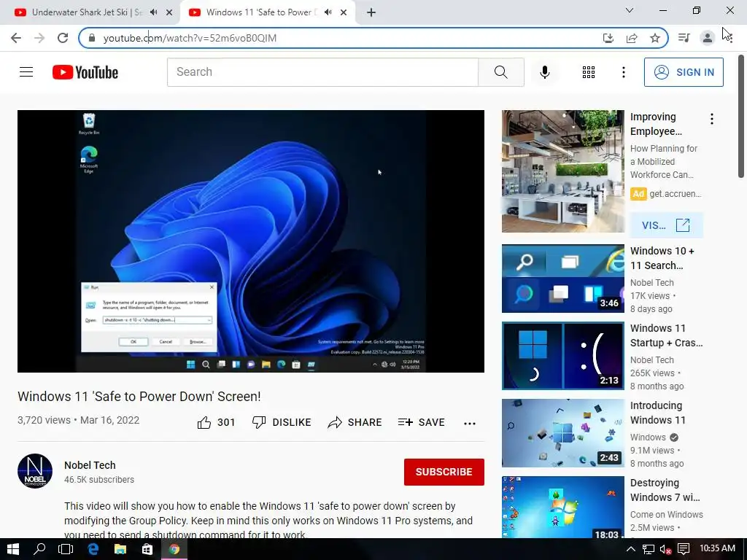Open the YouTube hamburger guide menu
The width and height of the screenshot is (747, 560).
click(26, 72)
